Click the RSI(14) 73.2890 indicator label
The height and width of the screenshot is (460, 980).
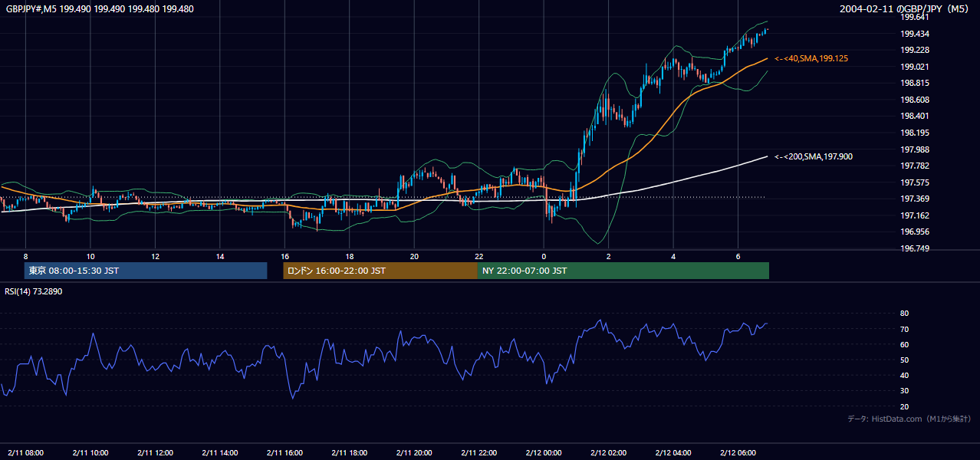click(34, 291)
